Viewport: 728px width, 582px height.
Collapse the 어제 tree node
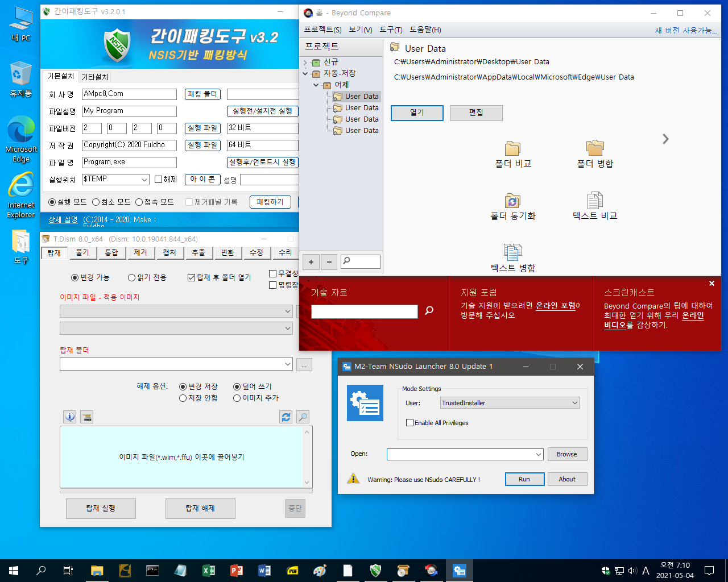pos(316,85)
